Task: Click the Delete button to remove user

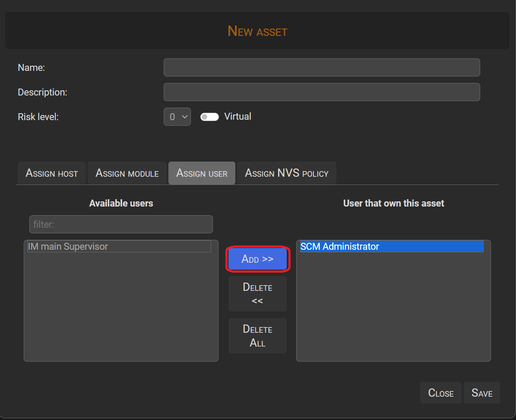Action: coord(257,293)
